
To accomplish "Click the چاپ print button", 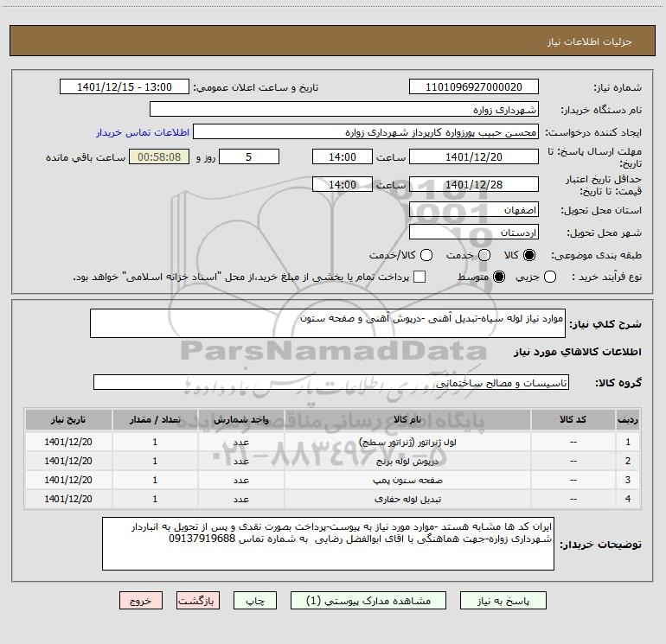I will (255, 601).
